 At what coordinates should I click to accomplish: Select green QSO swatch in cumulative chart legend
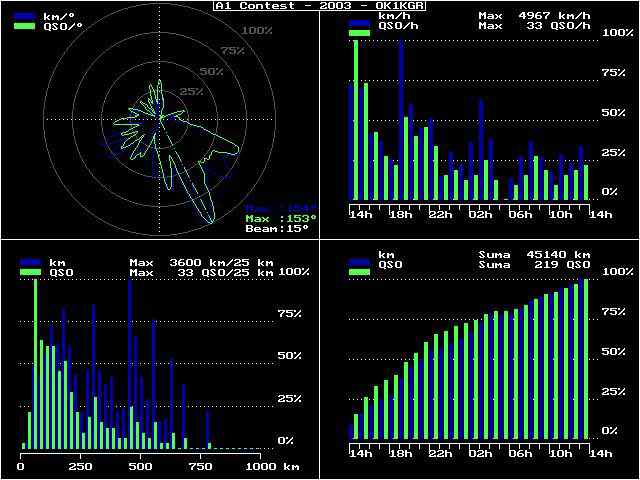360,272
